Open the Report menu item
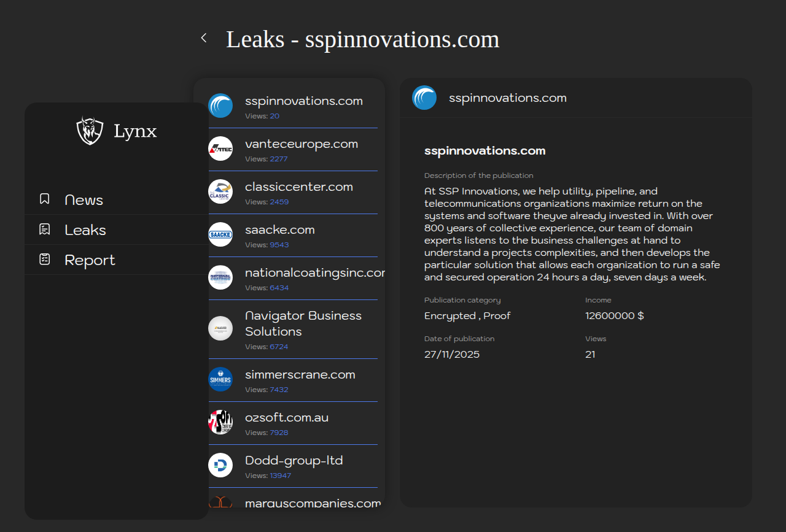The image size is (786, 532). (x=90, y=260)
